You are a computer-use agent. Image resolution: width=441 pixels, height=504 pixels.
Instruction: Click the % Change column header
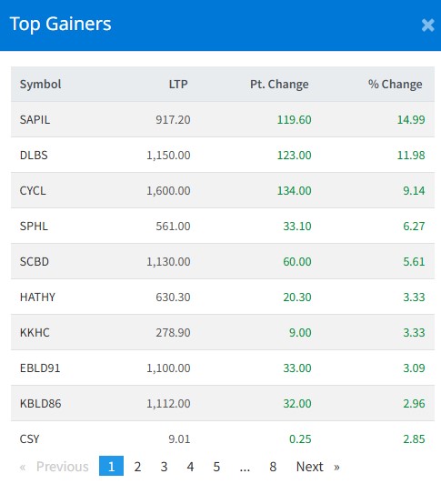[x=395, y=85]
